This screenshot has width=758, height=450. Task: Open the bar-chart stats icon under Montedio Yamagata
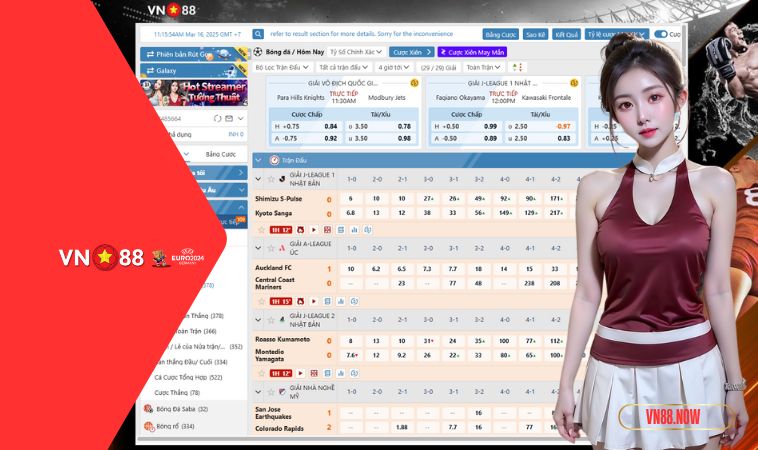click(341, 373)
